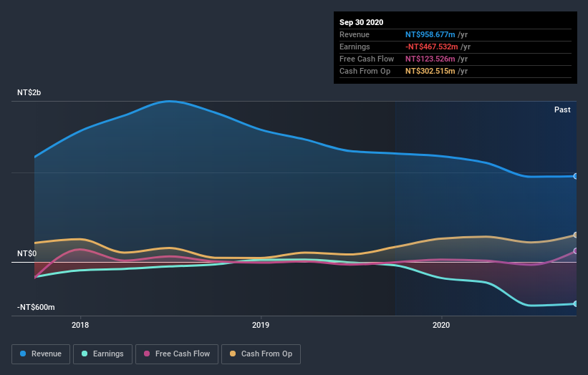Viewport: 588px width, 375px height.
Task: Toggle the Earnings legend button
Action: click(x=102, y=354)
